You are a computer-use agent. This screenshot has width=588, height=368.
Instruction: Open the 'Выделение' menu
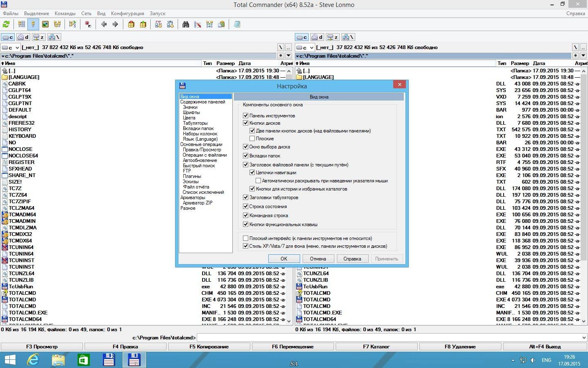click(36, 13)
